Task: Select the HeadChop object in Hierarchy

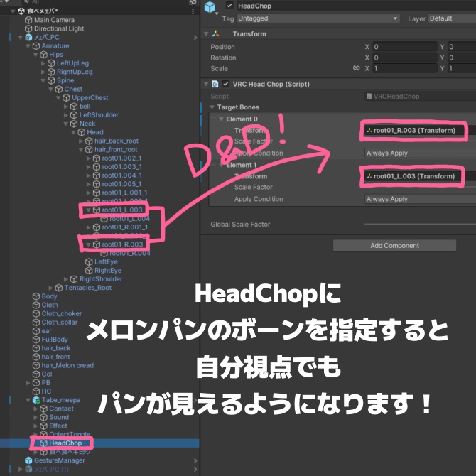Action: pyautogui.click(x=65, y=443)
